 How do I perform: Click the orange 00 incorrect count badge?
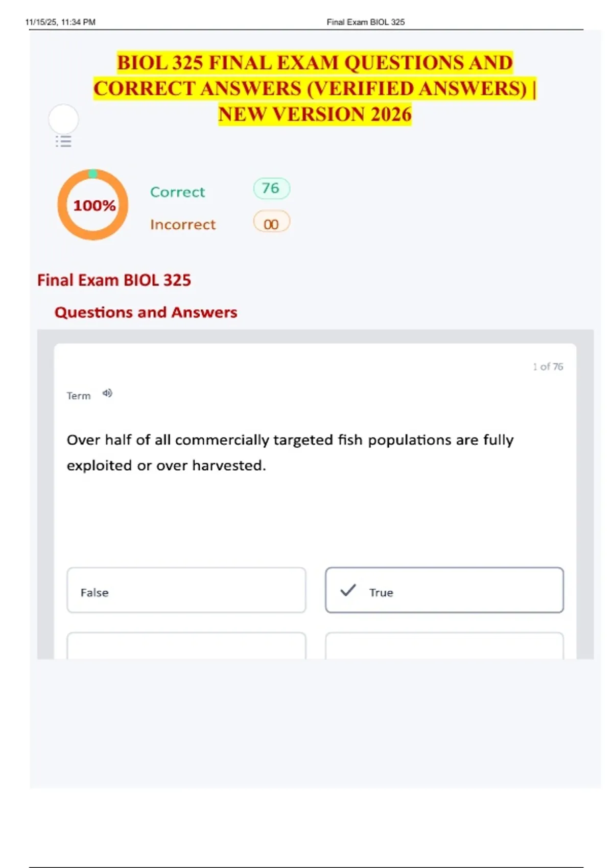[271, 224]
